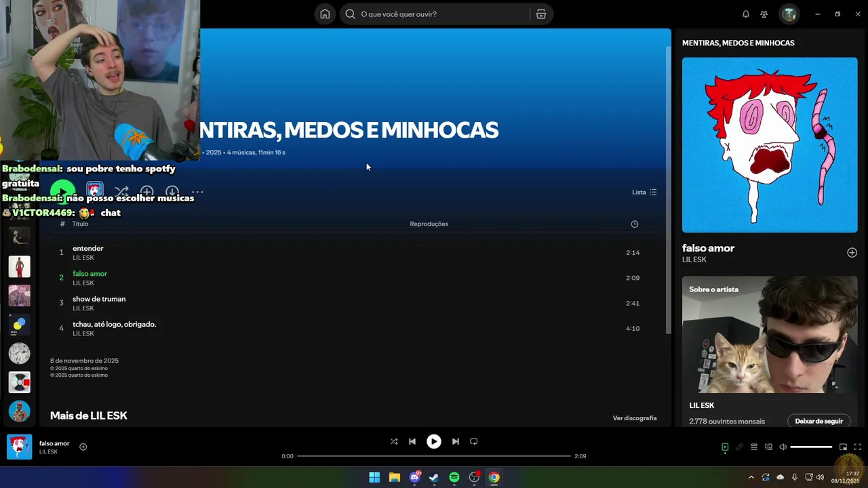The image size is (868, 488).
Task: Open the Browse icon beside search
Action: click(541, 14)
